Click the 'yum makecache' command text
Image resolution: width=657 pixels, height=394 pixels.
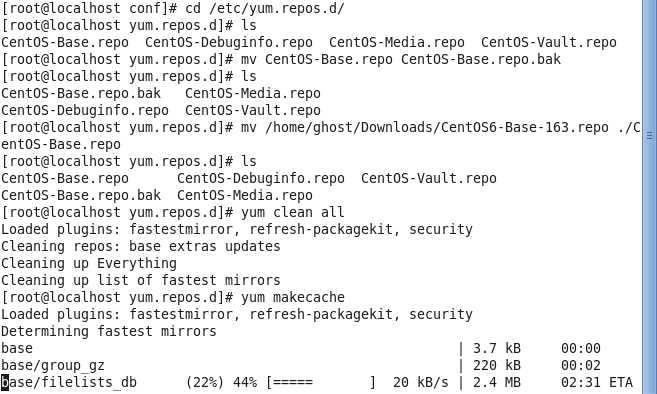click(x=292, y=297)
